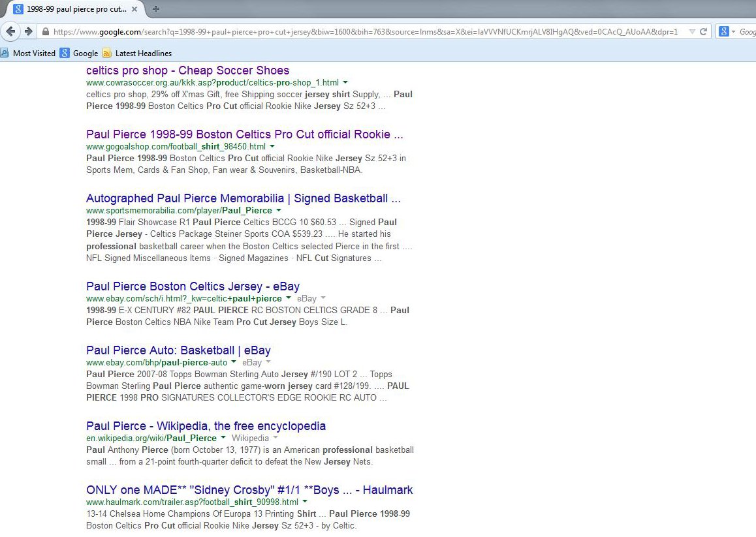756x537 pixels.
Task: Expand green arrow next to ebay.com/bhp/paul-pierce-auto URL
Action: (233, 362)
